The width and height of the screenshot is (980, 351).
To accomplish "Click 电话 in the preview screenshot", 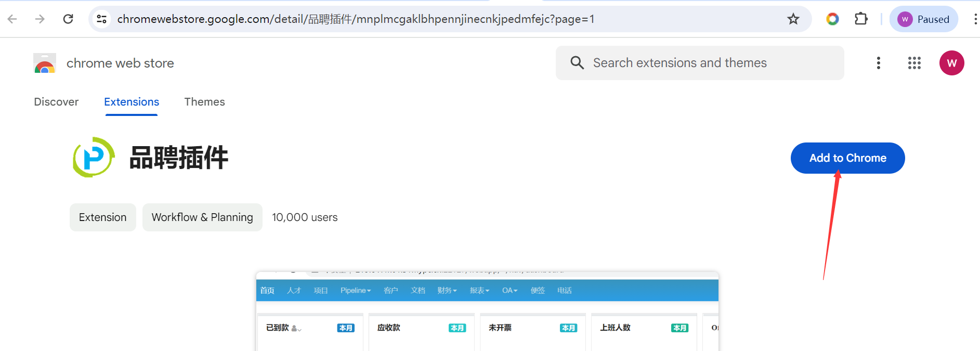I will click(x=565, y=291).
